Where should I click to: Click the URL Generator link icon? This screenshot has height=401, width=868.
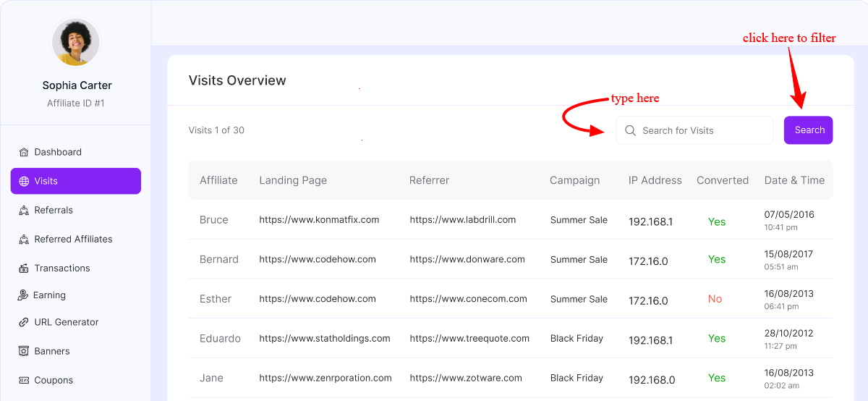coord(24,322)
